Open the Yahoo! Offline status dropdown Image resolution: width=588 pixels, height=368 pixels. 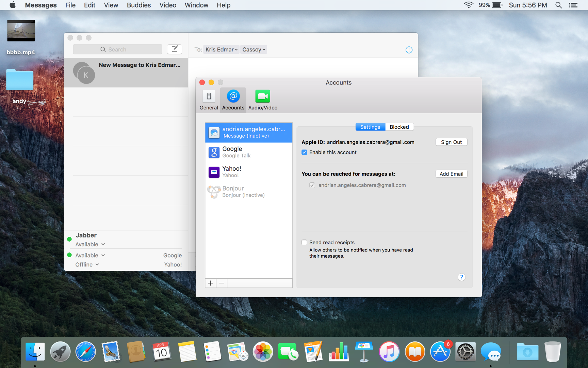(x=87, y=264)
